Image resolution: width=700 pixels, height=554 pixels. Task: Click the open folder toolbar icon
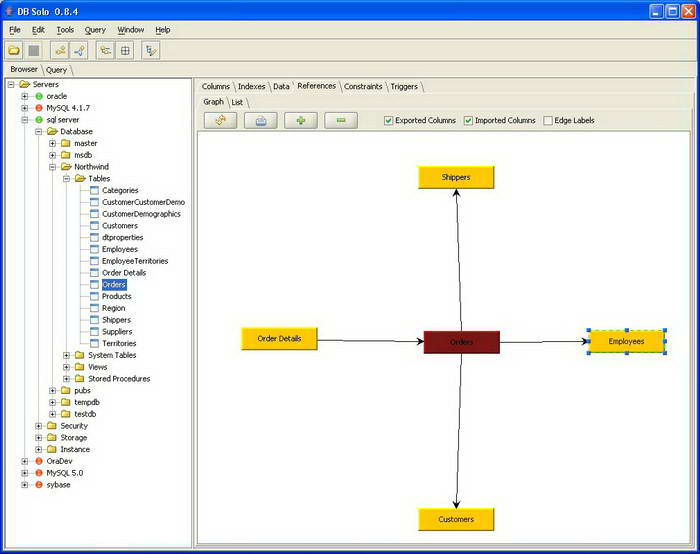14,50
